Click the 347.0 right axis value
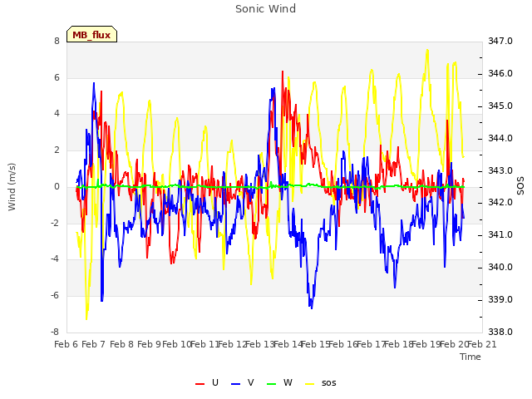Image resolution: width=532 pixels, height=399 pixels. tap(500, 41)
